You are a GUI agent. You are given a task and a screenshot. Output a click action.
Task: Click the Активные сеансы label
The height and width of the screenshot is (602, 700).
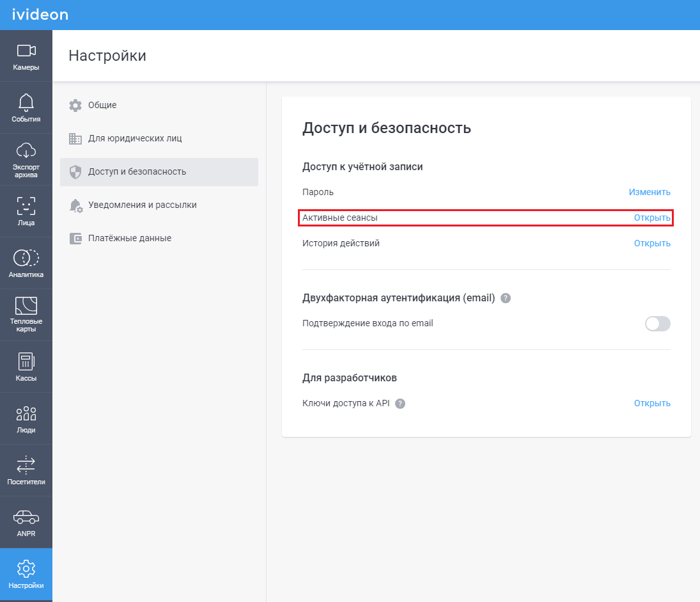tap(339, 218)
